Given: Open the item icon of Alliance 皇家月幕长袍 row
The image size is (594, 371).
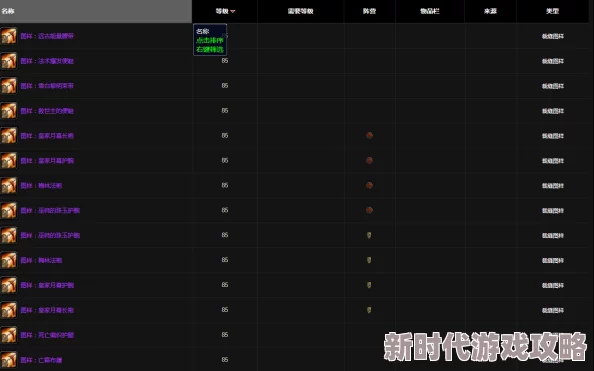Looking at the screenshot, I should point(8,310).
